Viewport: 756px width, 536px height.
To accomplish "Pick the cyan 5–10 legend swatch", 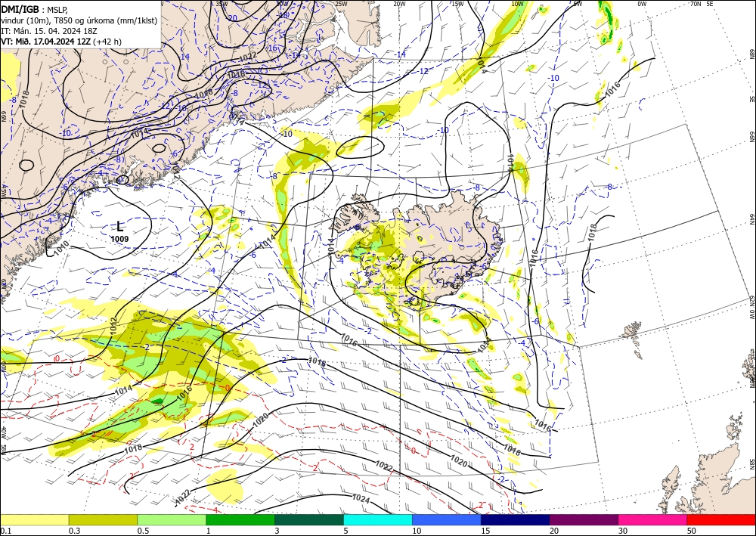I will pos(378,519).
